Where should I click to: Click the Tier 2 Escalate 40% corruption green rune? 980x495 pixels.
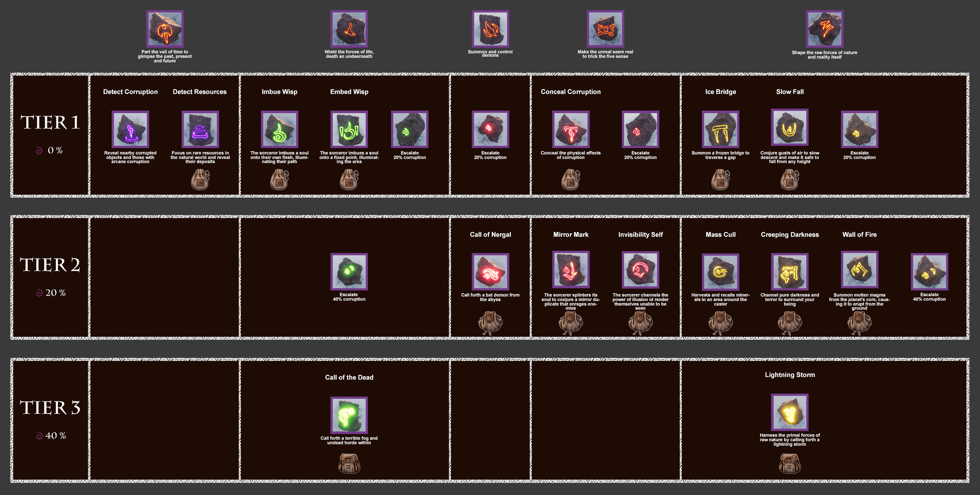point(349,272)
